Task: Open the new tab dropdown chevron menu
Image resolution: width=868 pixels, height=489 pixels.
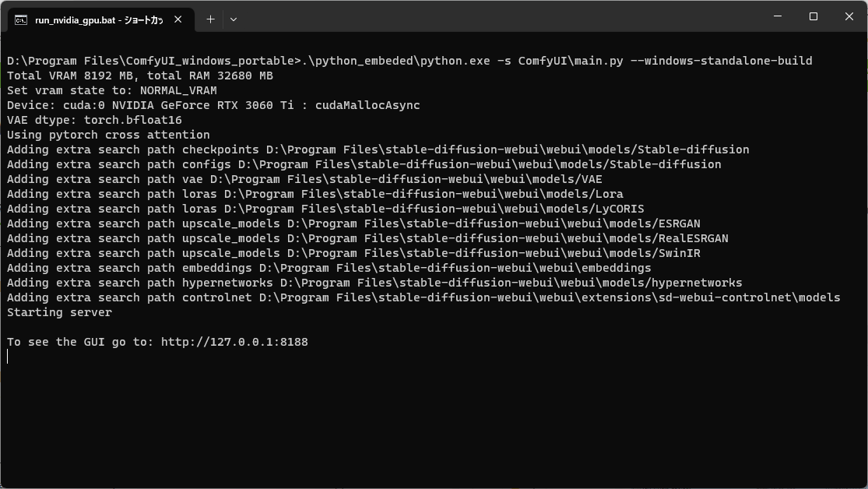Action: [233, 19]
